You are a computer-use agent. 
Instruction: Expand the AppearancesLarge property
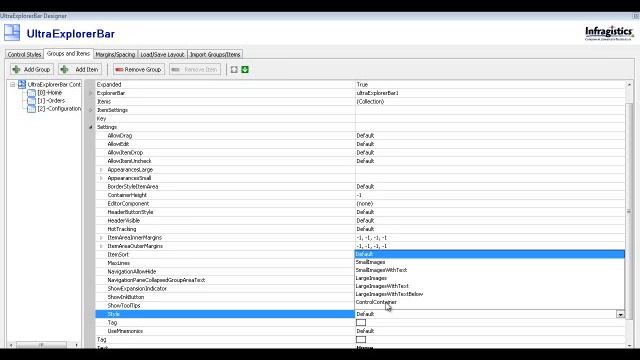pyautogui.click(x=101, y=170)
